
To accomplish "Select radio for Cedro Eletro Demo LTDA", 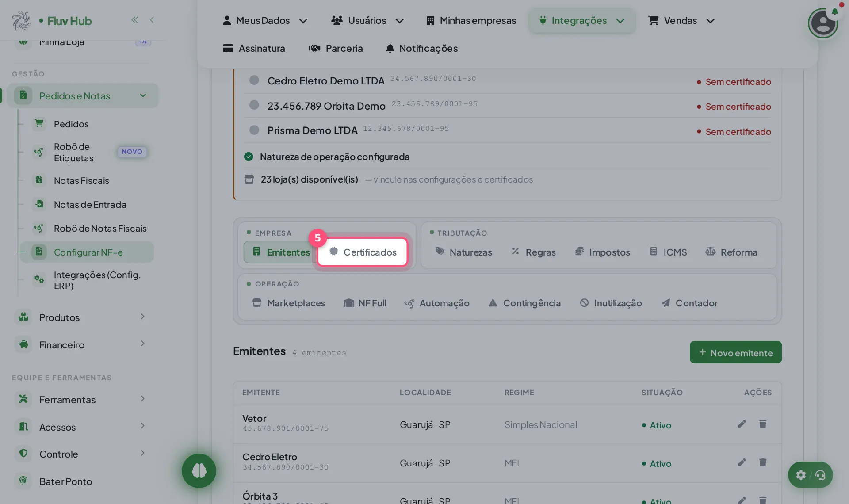I will [x=254, y=80].
